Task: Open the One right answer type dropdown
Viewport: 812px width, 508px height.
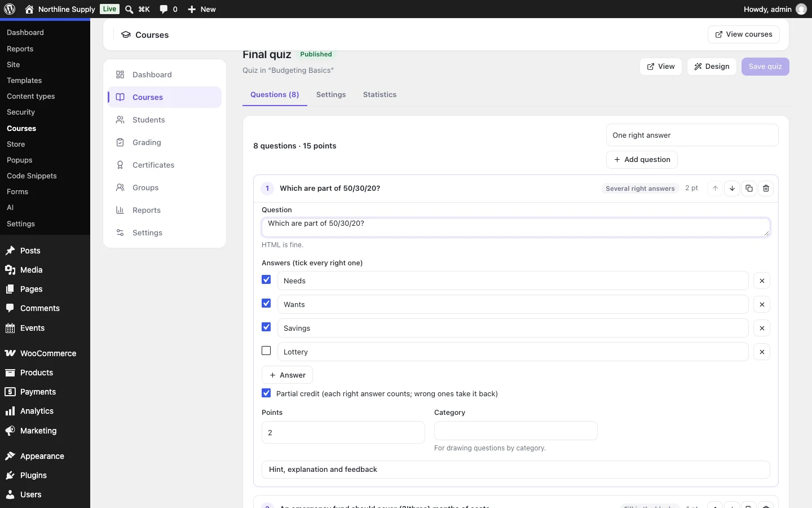Action: [692, 135]
